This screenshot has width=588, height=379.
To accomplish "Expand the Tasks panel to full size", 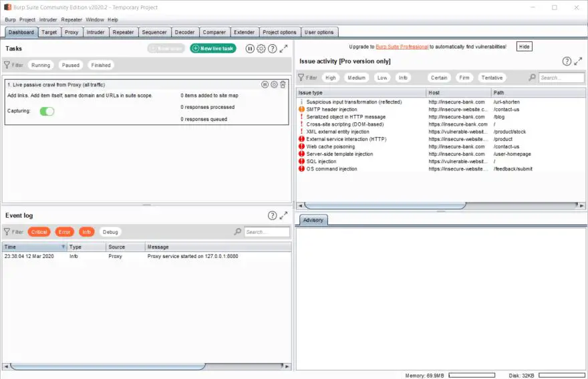I will coord(284,49).
